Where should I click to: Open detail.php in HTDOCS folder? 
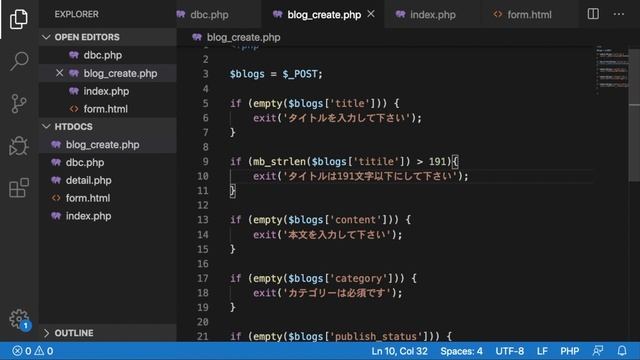[108, 180]
